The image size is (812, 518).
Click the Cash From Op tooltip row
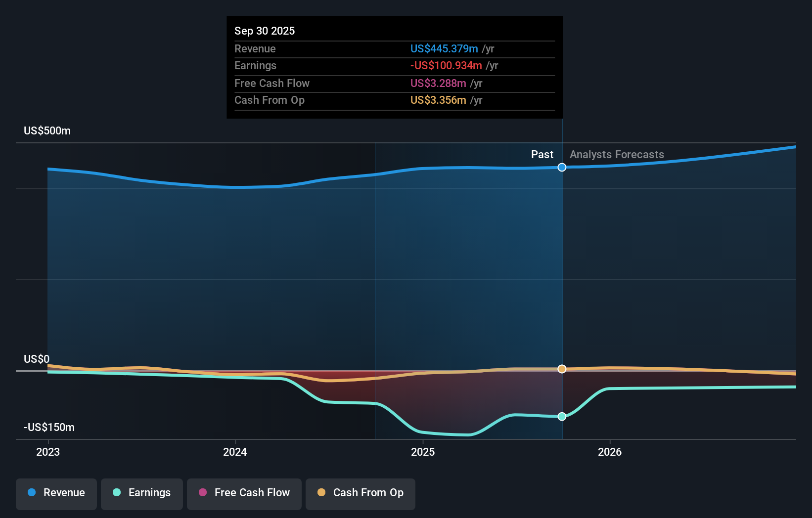tap(394, 100)
